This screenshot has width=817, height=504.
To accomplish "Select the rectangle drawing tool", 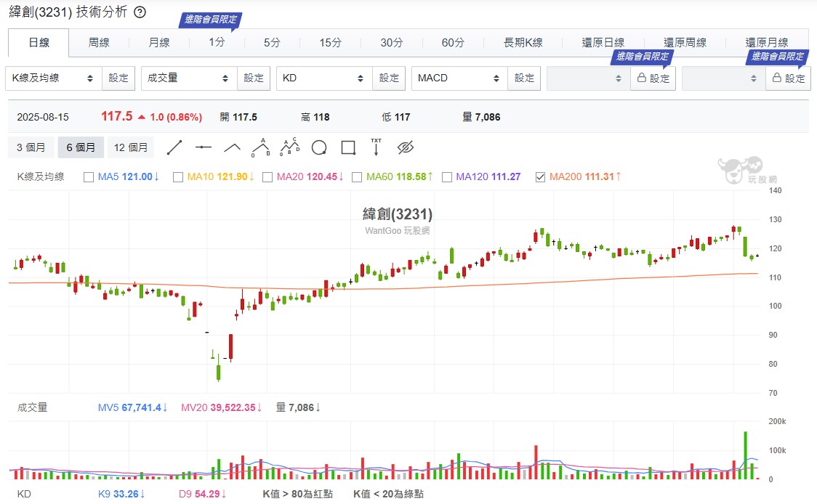I will 348,148.
